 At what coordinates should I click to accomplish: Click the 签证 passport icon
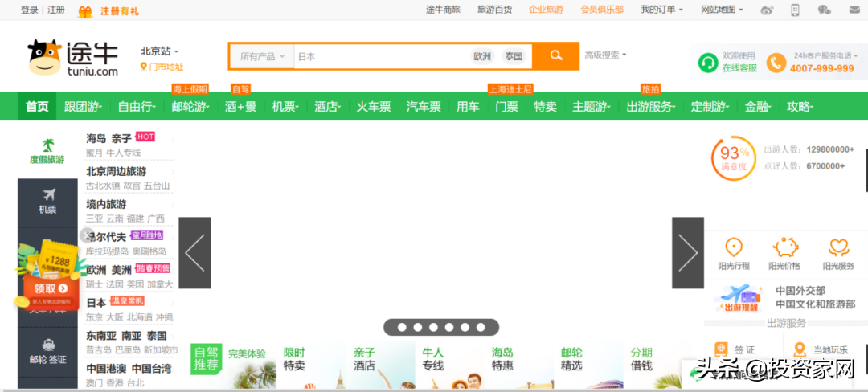pos(721,349)
